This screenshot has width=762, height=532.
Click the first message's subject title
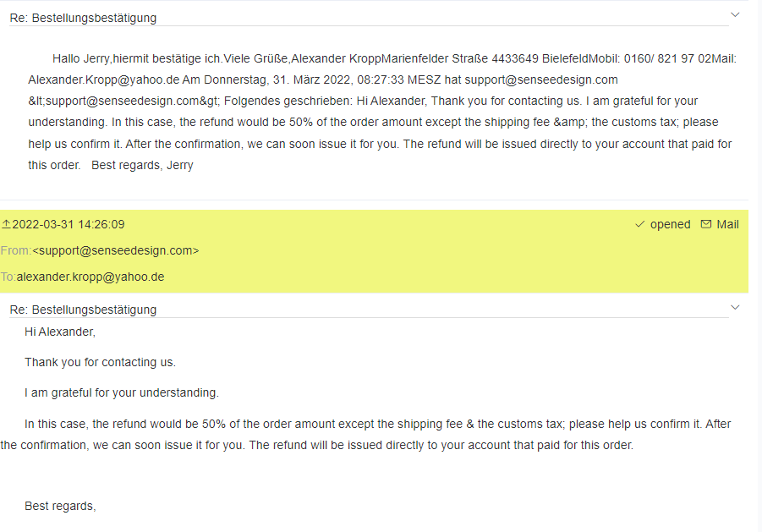[83, 18]
